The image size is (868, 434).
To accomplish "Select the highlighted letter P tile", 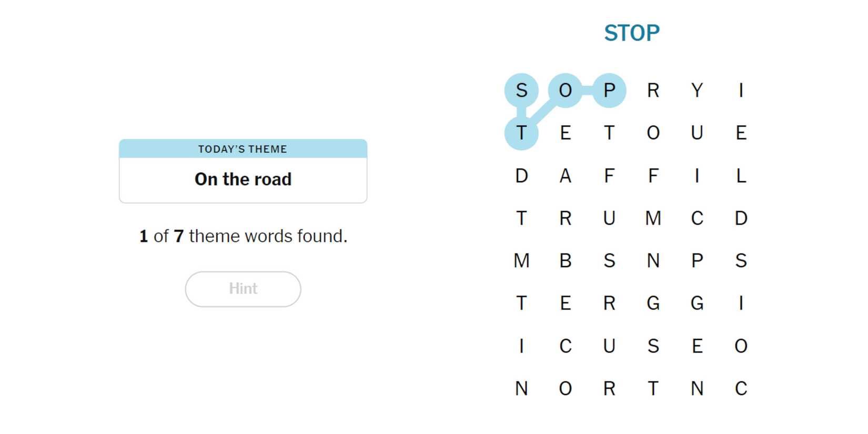I will tap(609, 90).
